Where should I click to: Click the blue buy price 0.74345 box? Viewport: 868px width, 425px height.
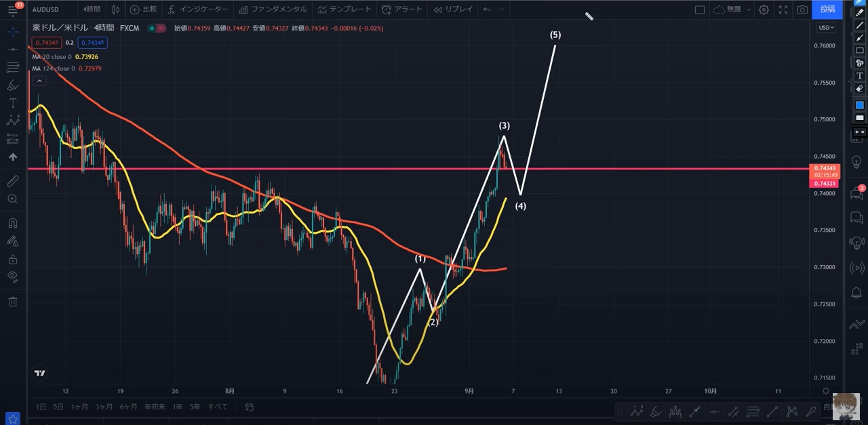pos(93,43)
